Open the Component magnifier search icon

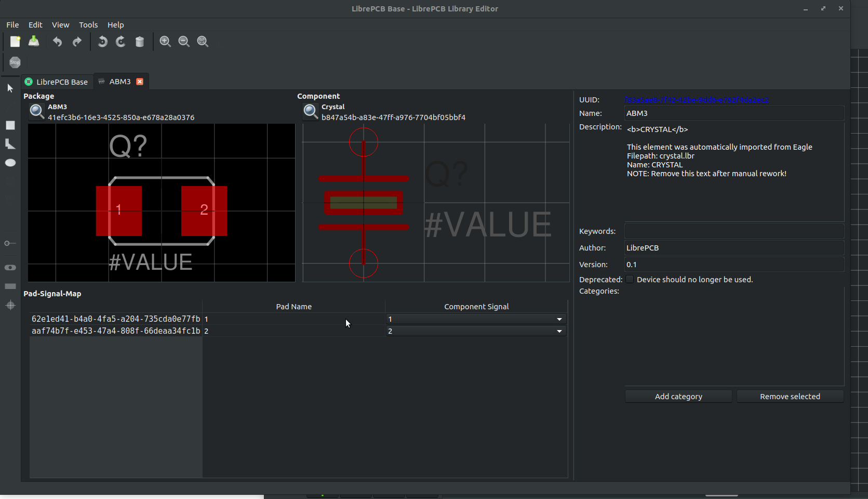(310, 111)
